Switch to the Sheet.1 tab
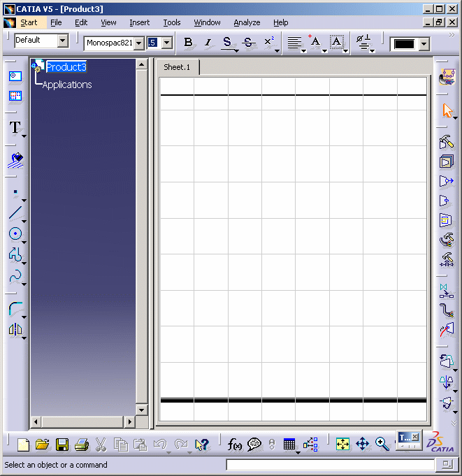 [177, 67]
